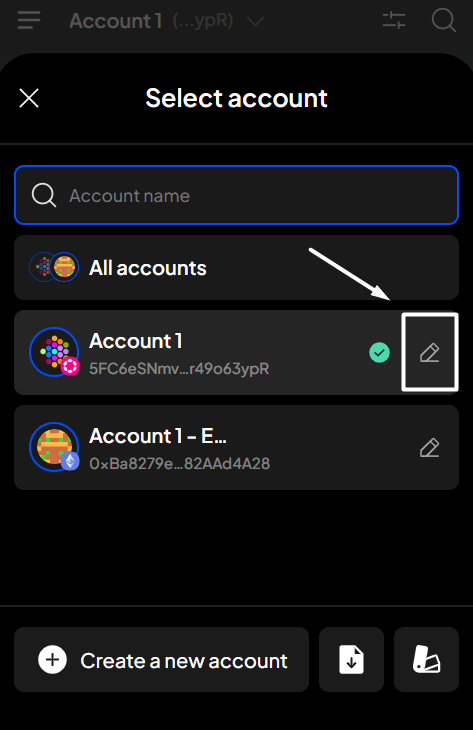Click the Ethereum account avatar identicon
This screenshot has width=473, height=730.
pyautogui.click(x=54, y=447)
